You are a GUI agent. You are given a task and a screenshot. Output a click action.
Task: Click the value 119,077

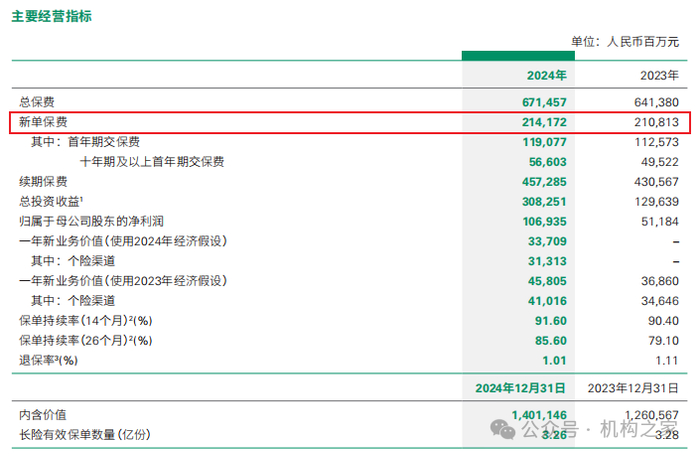point(544,142)
